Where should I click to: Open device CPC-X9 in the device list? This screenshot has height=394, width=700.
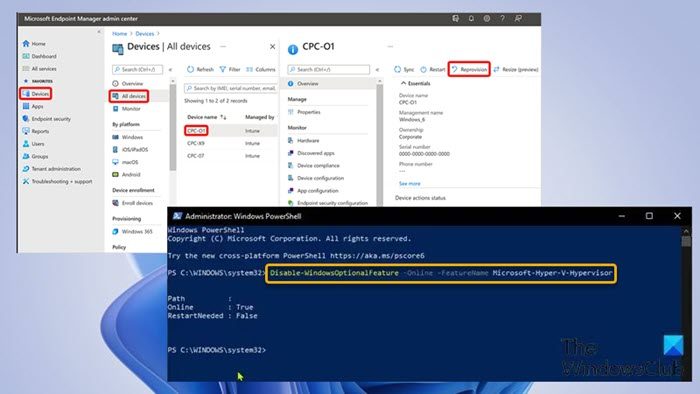(196, 143)
